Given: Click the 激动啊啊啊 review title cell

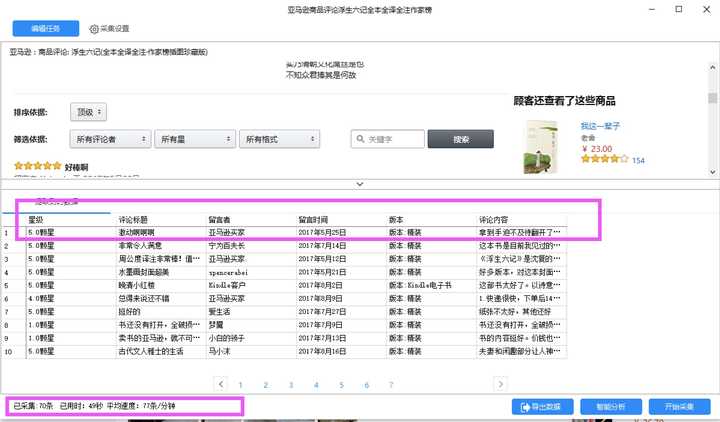Looking at the screenshot, I should [161, 233].
